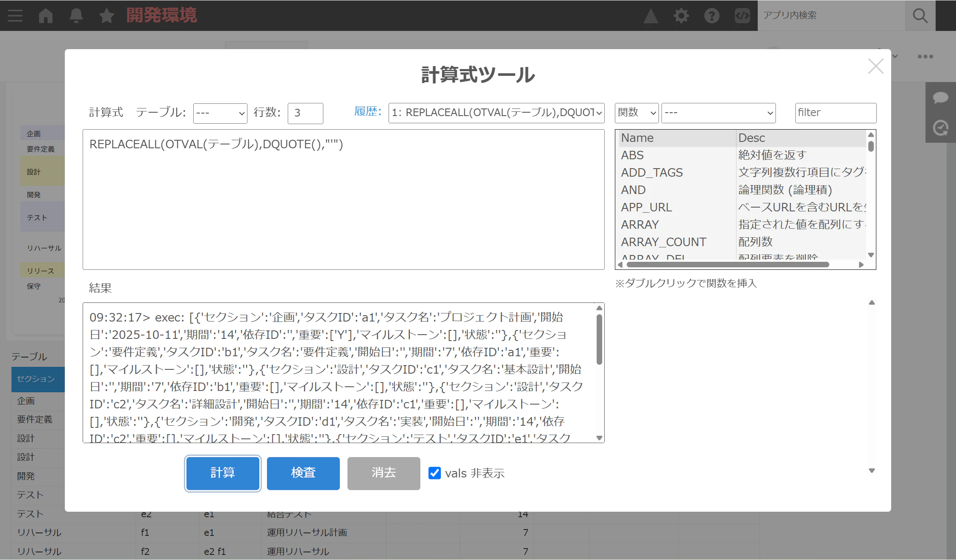The width and height of the screenshot is (956, 560).
Task: Click the セクション column header in background table
Action: [x=38, y=379]
